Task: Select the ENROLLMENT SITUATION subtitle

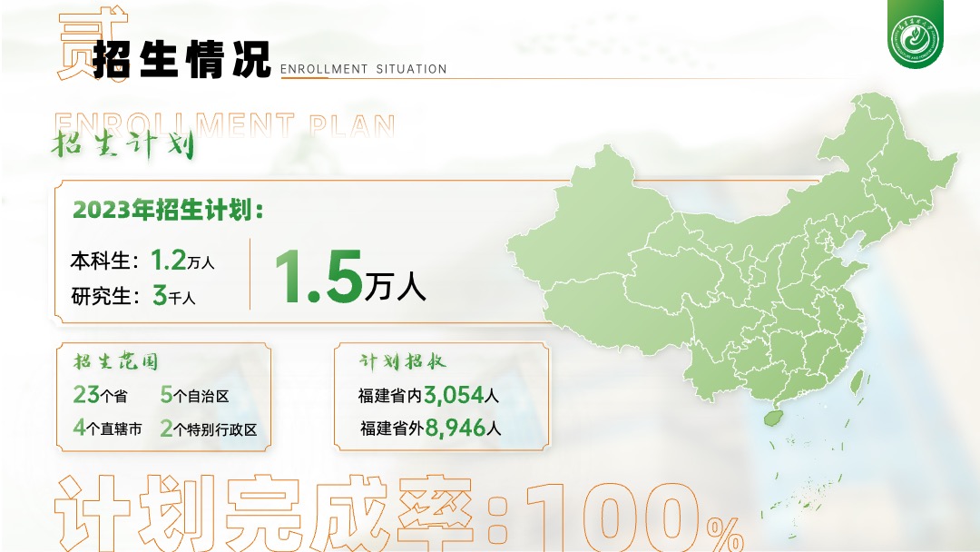Action: pos(363,69)
